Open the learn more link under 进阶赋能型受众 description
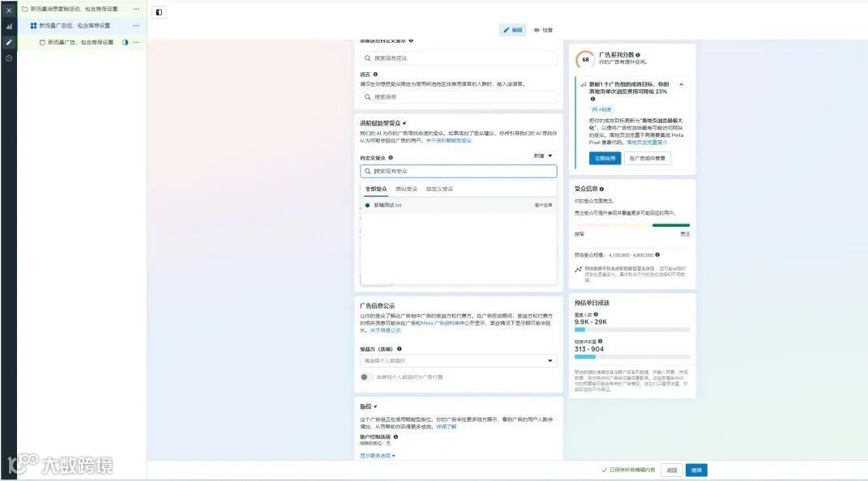868x481 pixels. (x=449, y=141)
